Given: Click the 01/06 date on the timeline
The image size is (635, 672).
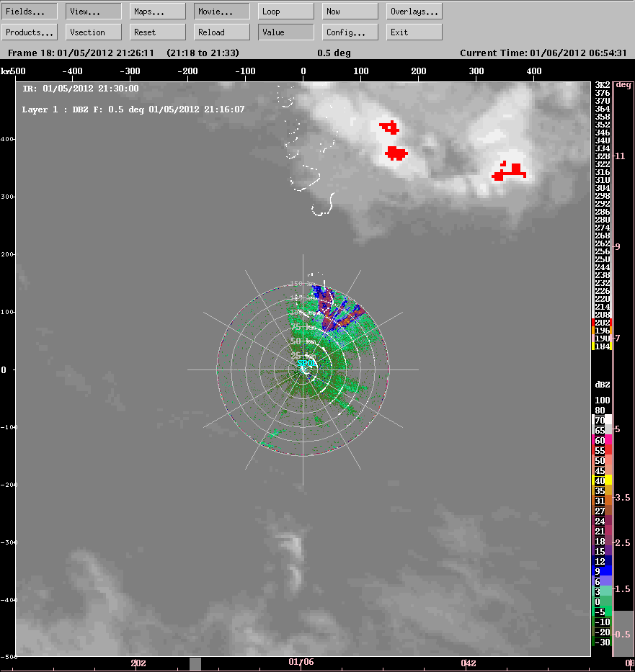Looking at the screenshot, I should (301, 663).
